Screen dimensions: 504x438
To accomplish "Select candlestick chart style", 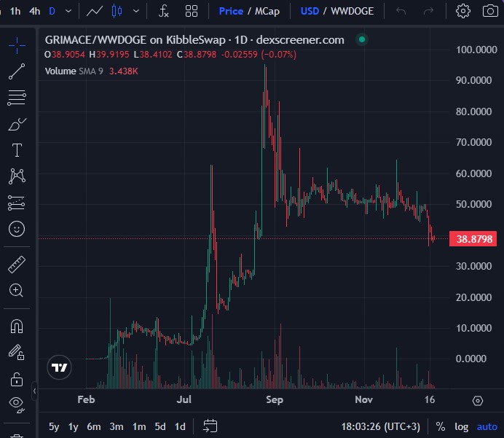I will 117,11.
